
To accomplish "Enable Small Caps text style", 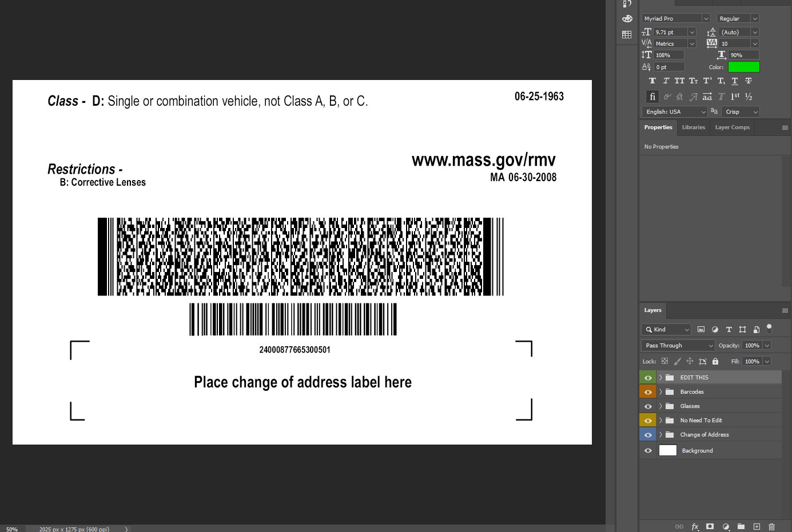I will point(694,81).
